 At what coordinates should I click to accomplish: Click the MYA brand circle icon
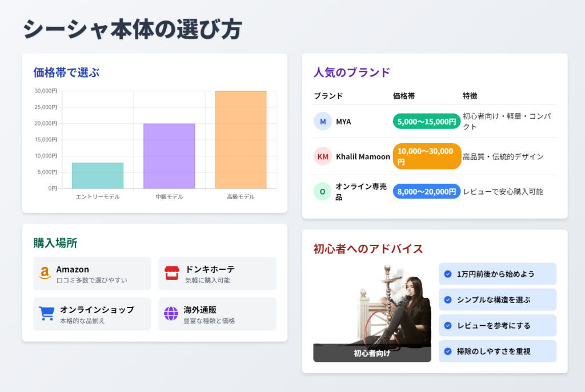pos(323,122)
